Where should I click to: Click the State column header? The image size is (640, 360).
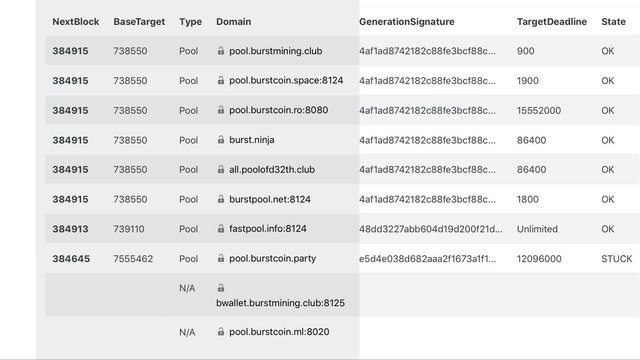(613, 22)
